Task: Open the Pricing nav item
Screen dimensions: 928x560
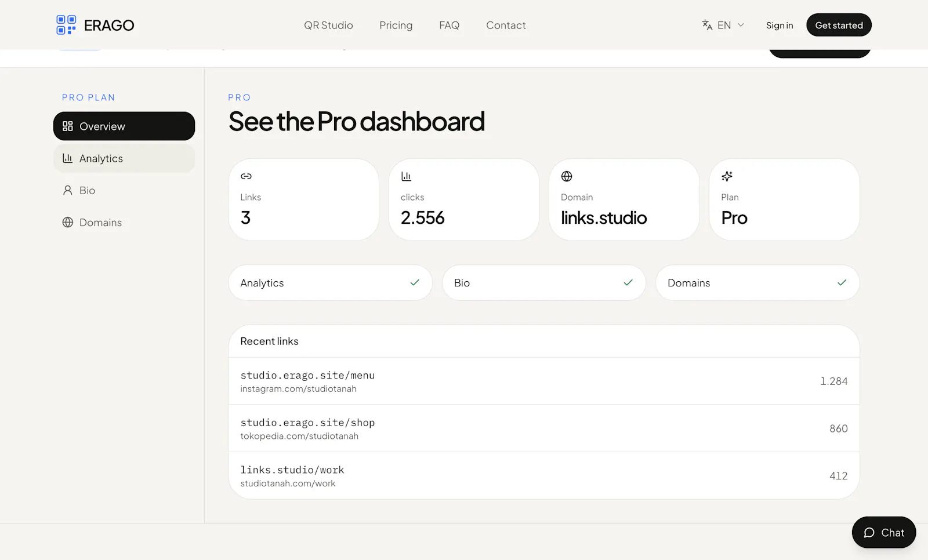Action: coord(396,26)
